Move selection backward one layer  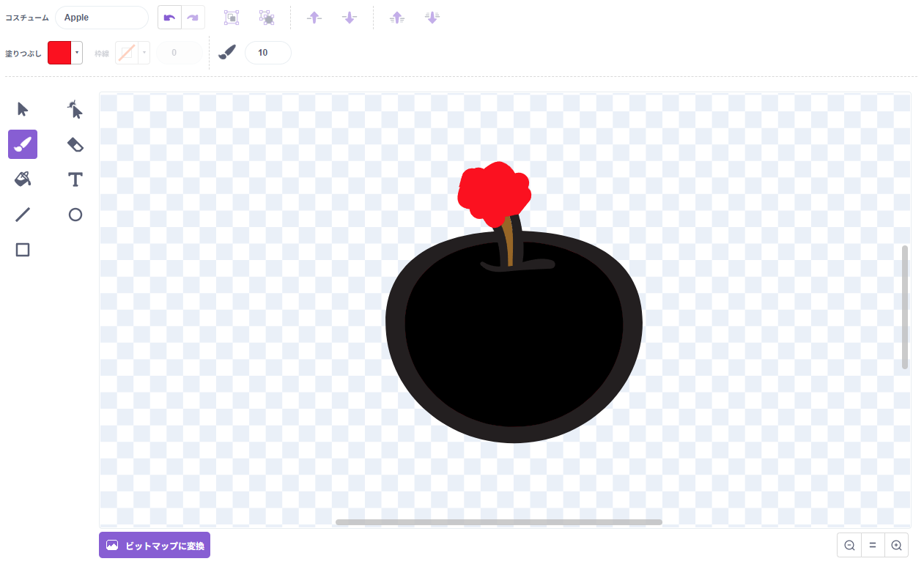350,18
